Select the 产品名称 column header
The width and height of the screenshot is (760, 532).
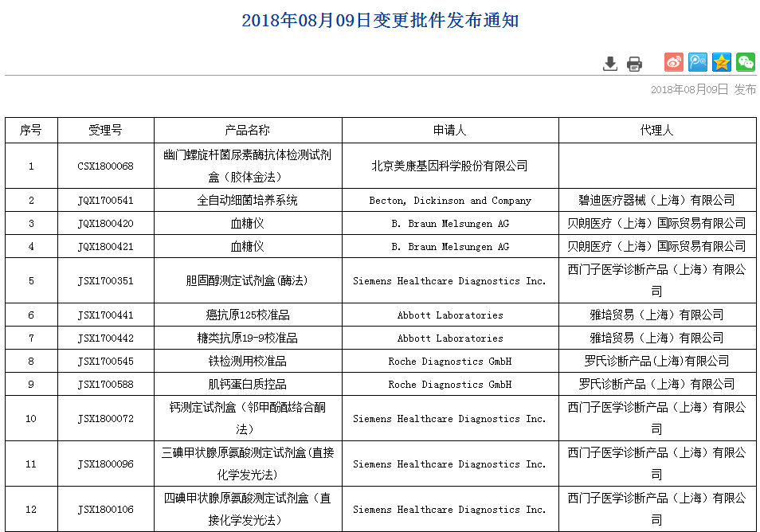click(247, 130)
